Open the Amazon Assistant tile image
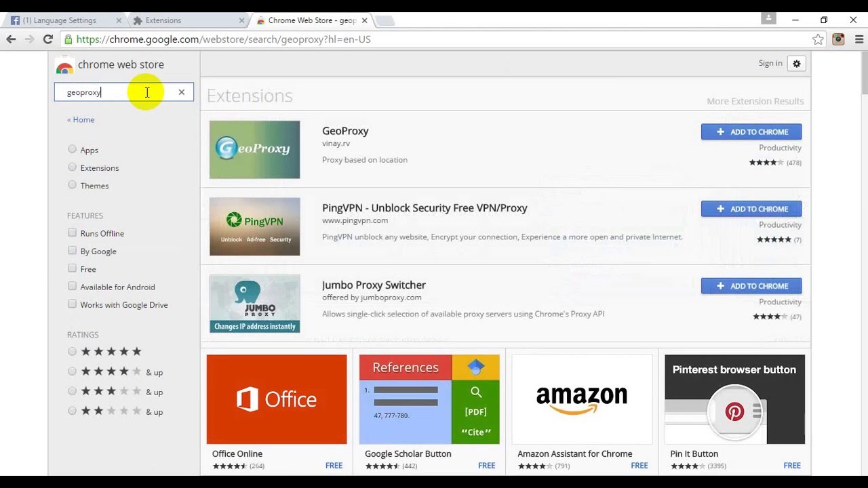Image resolution: width=868 pixels, height=488 pixels. click(582, 399)
